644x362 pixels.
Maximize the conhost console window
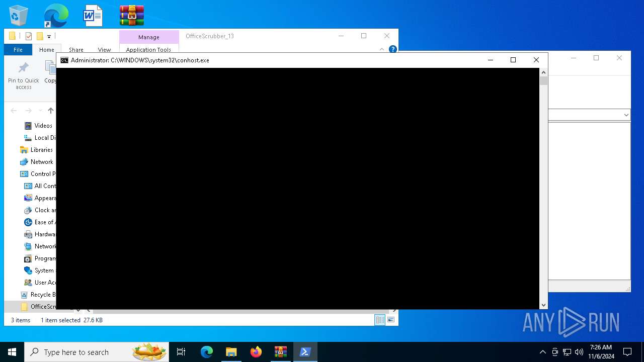click(513, 60)
